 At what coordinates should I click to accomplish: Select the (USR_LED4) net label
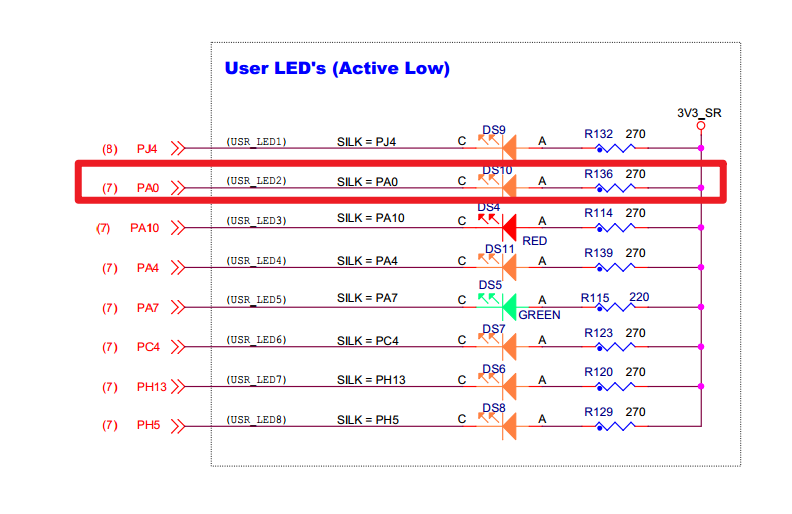coord(256,261)
